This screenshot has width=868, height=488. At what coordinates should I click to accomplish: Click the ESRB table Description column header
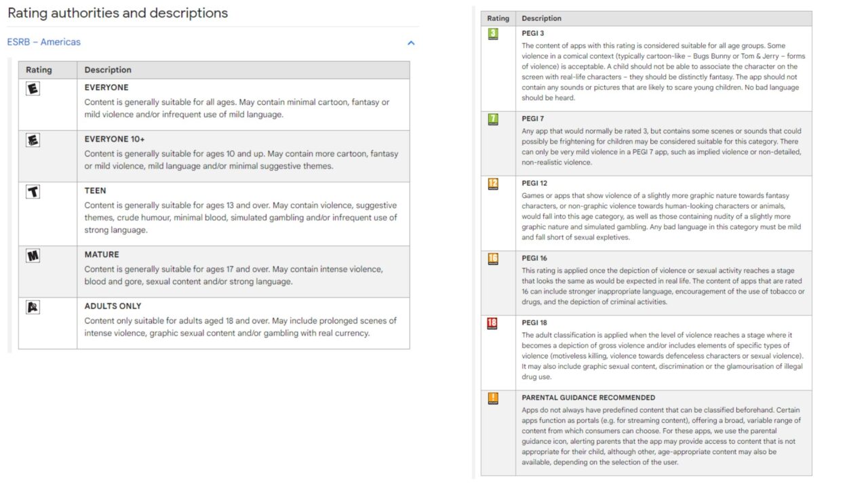click(x=108, y=70)
